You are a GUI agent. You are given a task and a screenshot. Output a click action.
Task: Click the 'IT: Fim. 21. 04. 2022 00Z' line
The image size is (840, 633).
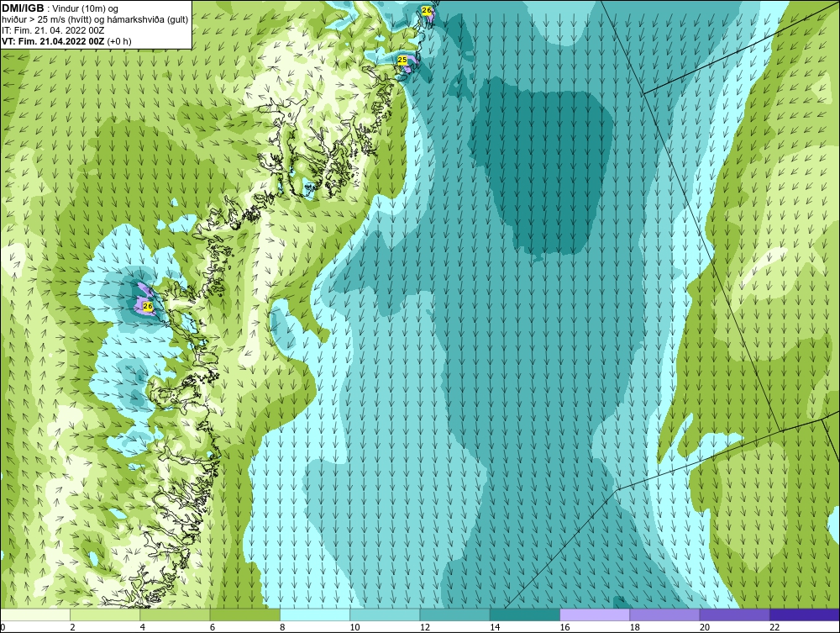53,30
